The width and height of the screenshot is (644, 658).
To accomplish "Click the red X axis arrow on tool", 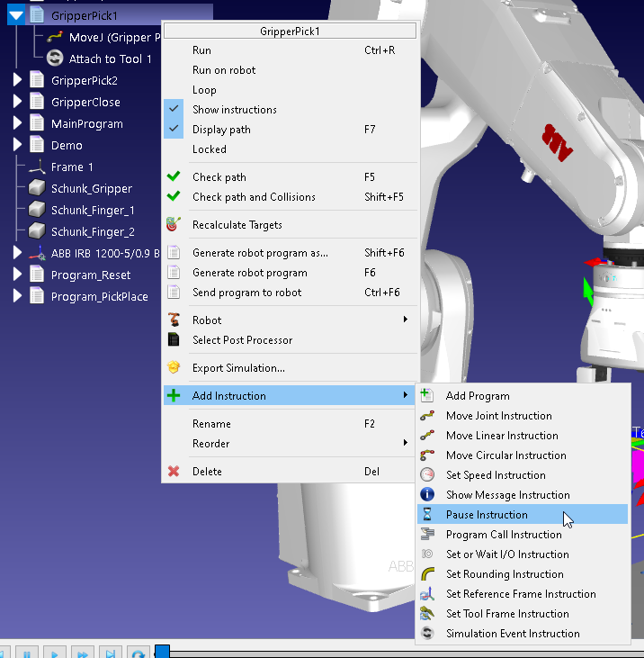I will [x=595, y=262].
